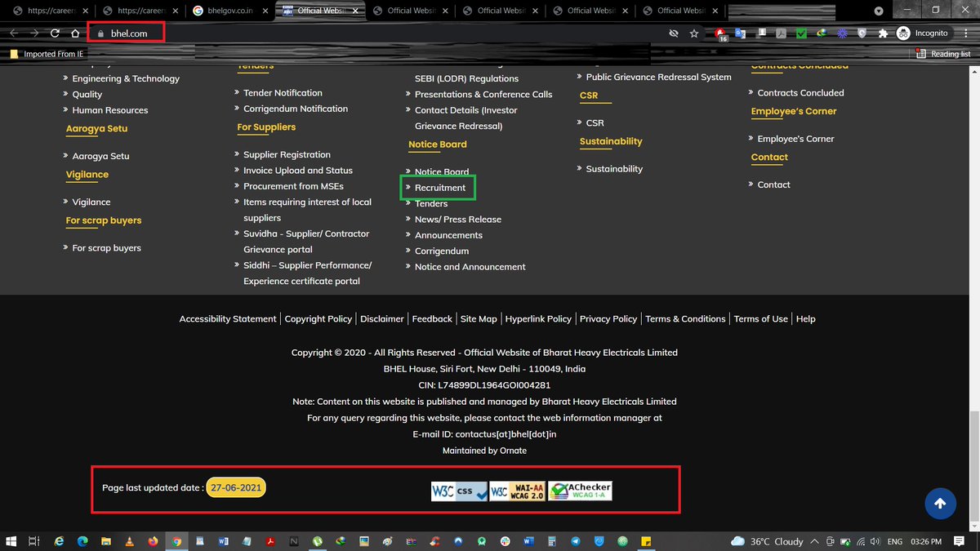Viewport: 980px width, 551px height.
Task: Open the Sustainability list link
Action: click(614, 169)
